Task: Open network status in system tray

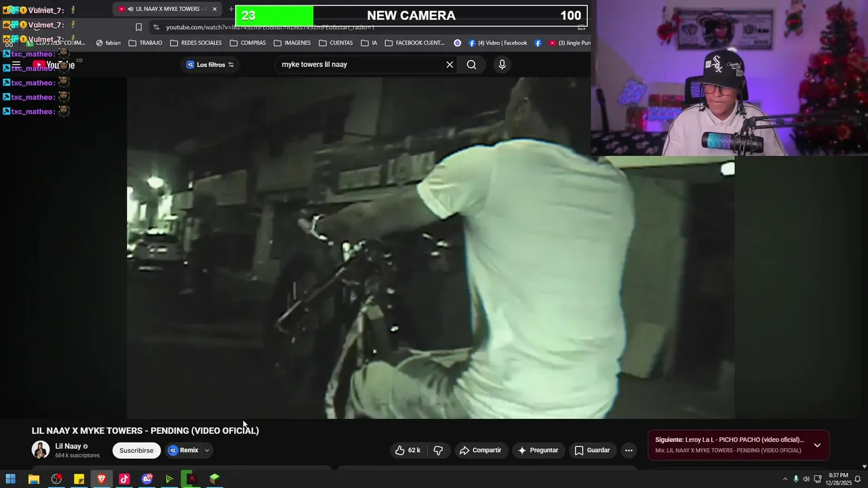Action: click(x=817, y=479)
